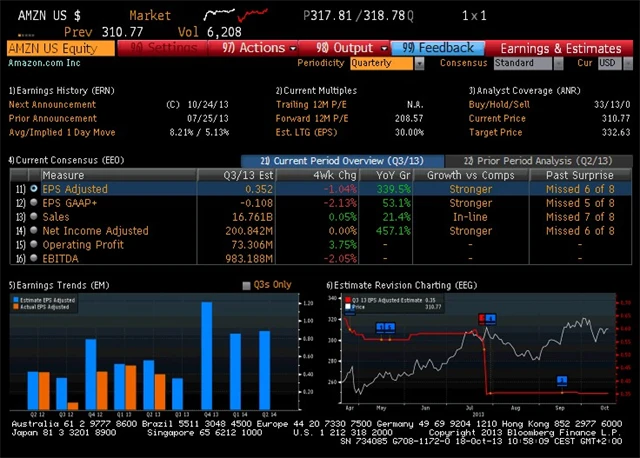Click the AMZN US Equity ticker field
The image size is (640, 458).
51,47
